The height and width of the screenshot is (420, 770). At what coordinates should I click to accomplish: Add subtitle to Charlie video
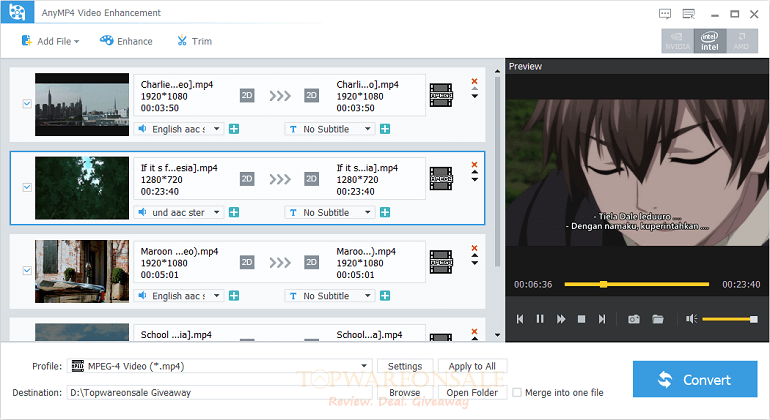point(385,129)
